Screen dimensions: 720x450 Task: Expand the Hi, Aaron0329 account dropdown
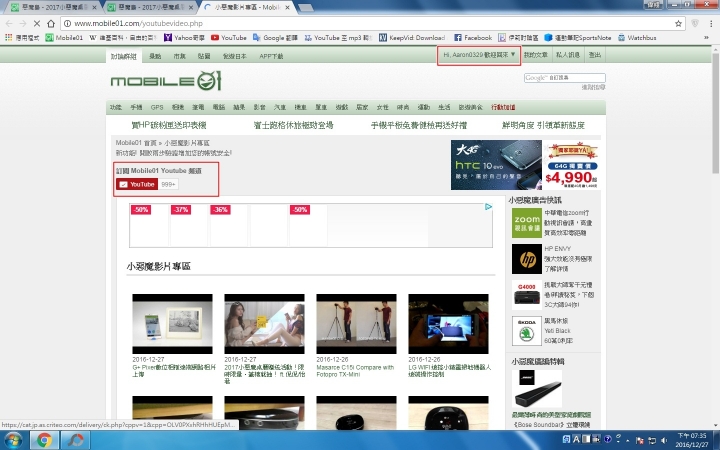(478, 55)
